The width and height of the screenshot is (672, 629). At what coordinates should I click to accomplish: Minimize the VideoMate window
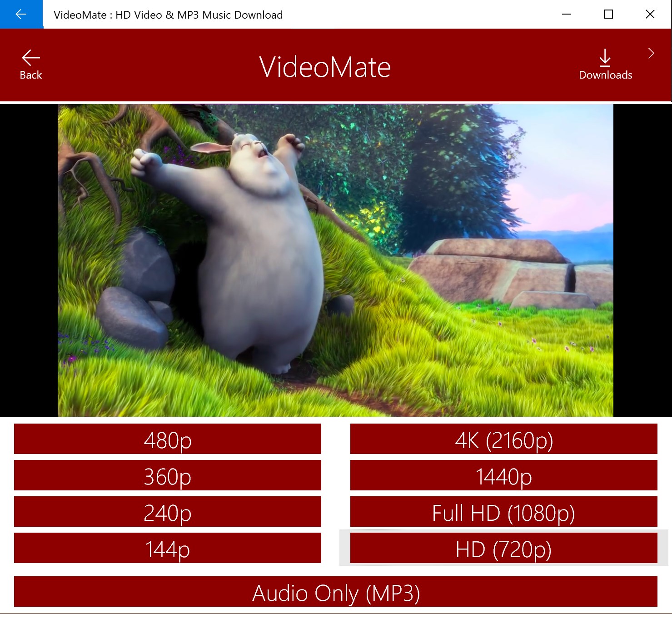(x=567, y=14)
